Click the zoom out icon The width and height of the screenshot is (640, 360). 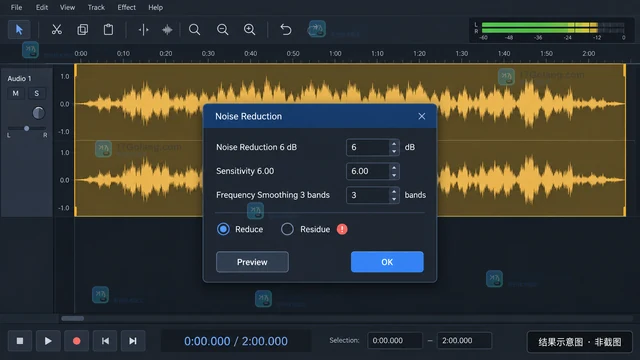[x=222, y=29]
